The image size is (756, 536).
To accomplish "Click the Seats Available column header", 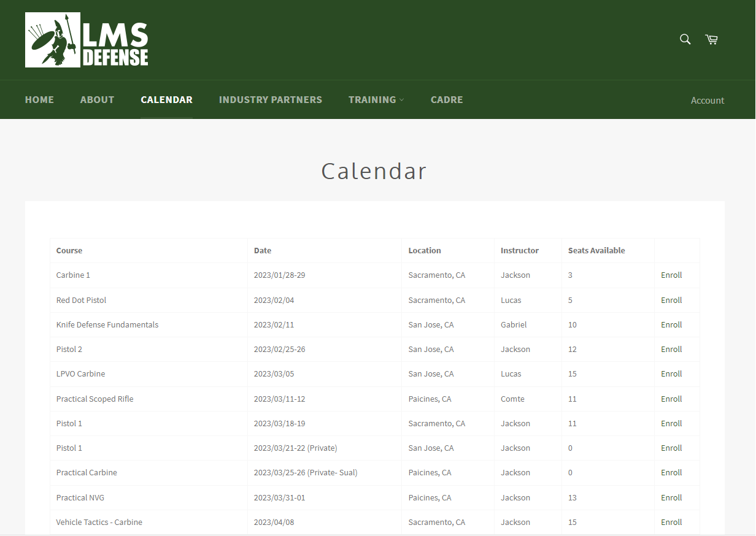I will coord(596,250).
